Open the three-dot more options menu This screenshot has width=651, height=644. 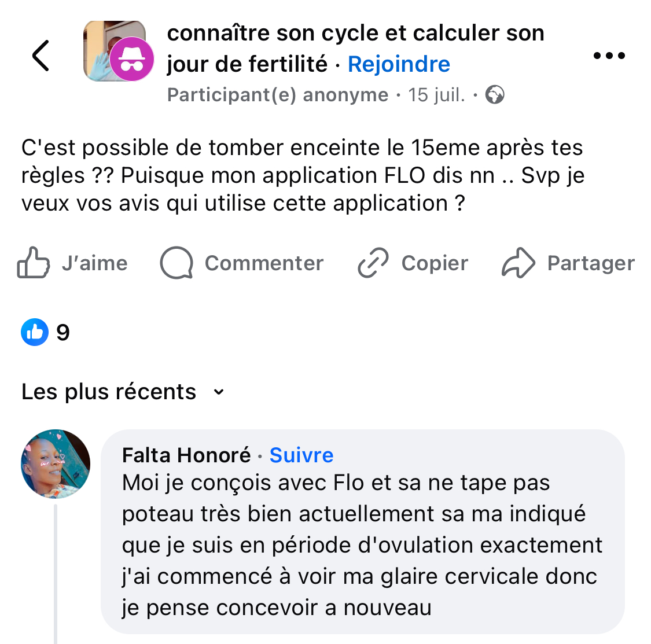pos(609,56)
